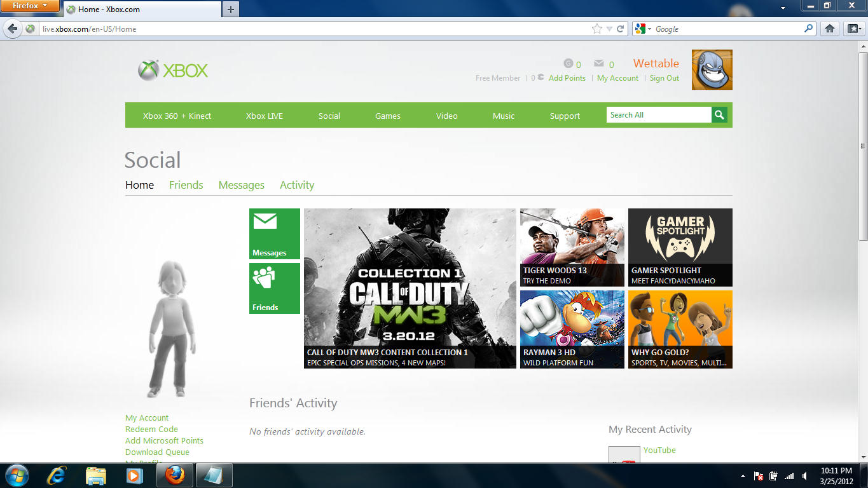Open the Video menu in the green bar
This screenshot has height=488, width=868.
[447, 116]
